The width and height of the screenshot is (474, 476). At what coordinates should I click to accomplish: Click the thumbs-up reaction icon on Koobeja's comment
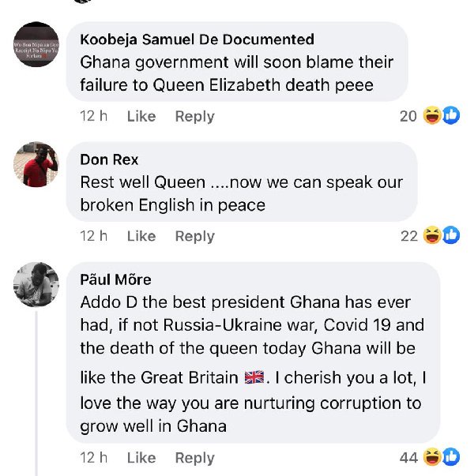tap(450, 116)
